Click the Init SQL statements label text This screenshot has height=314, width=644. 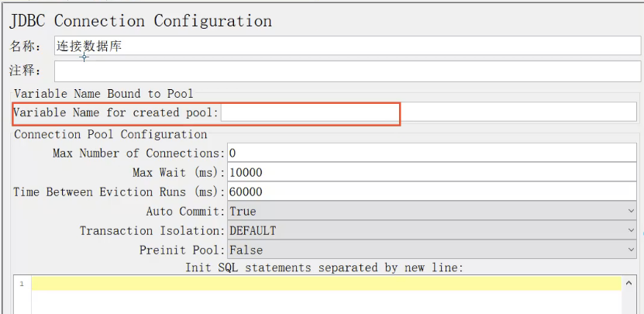(x=324, y=267)
